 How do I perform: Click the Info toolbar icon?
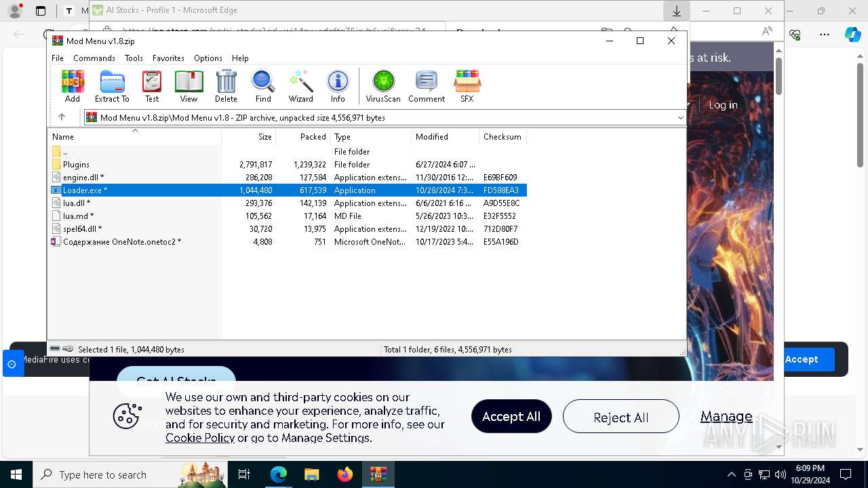(x=338, y=86)
